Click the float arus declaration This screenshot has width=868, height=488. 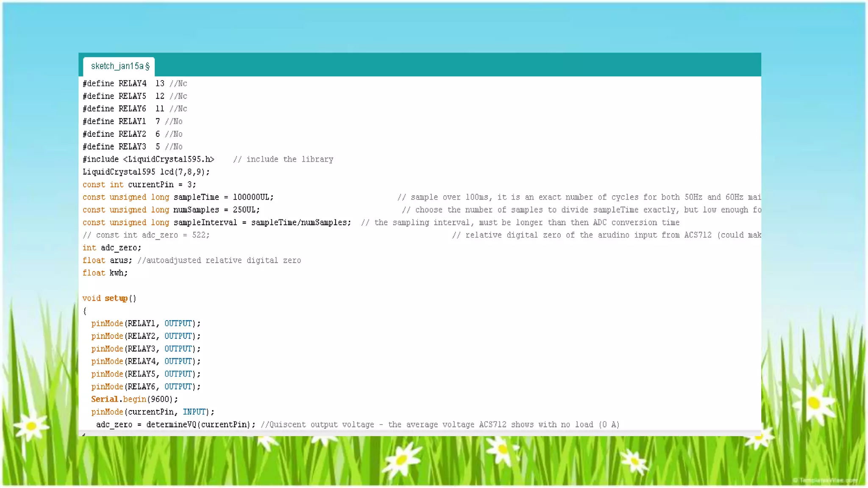[x=108, y=261]
